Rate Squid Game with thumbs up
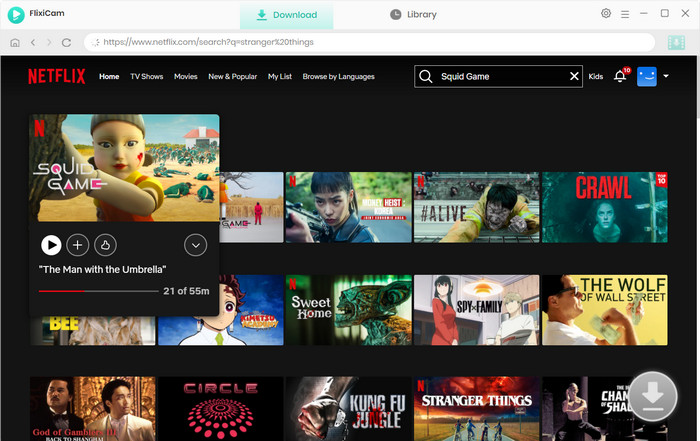 (x=105, y=245)
